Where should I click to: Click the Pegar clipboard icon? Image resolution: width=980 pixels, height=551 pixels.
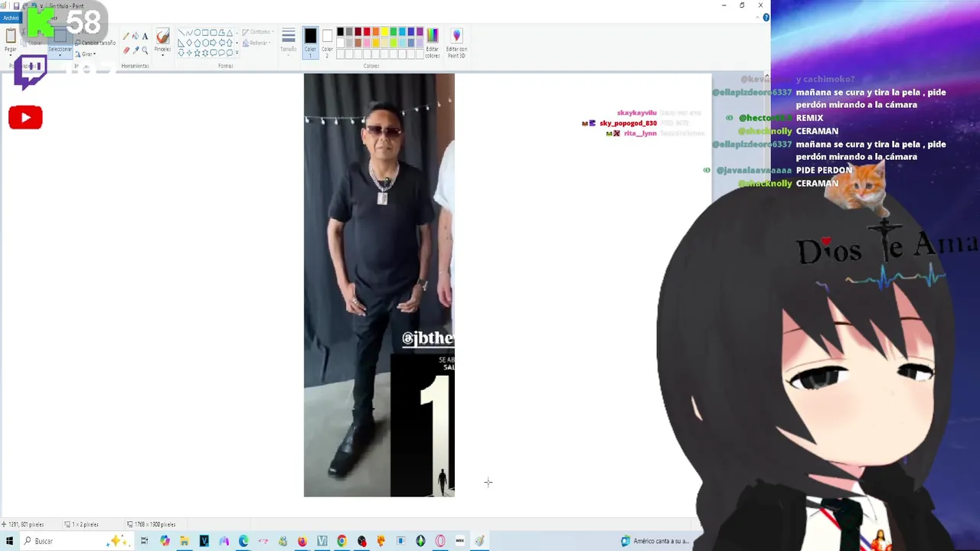tap(11, 35)
